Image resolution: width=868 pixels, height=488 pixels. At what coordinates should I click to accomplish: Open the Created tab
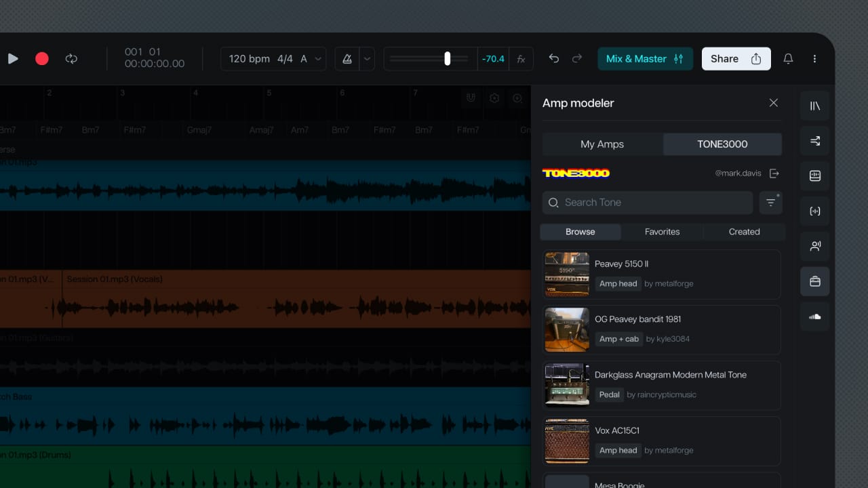(x=745, y=232)
